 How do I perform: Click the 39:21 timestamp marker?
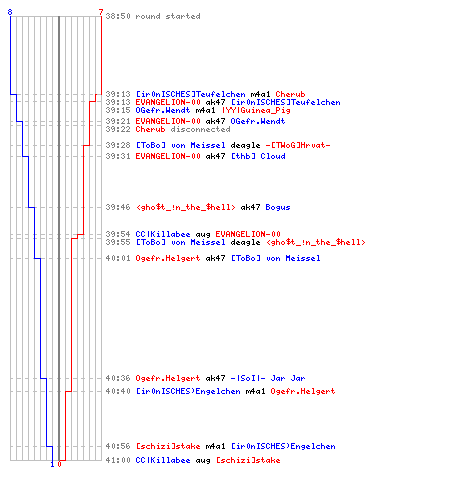[118, 121]
